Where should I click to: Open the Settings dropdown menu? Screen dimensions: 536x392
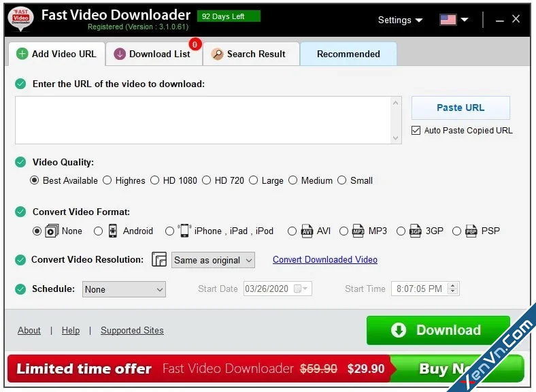pyautogui.click(x=400, y=20)
